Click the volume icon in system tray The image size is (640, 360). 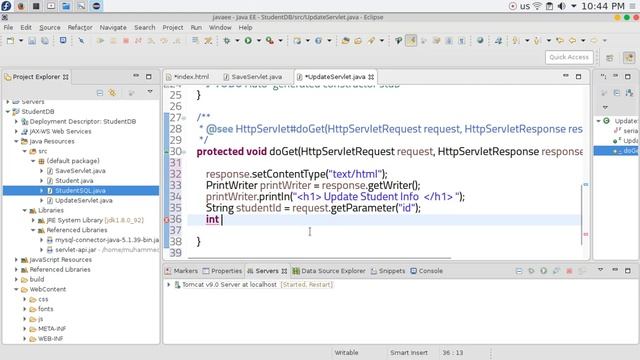coord(562,6)
